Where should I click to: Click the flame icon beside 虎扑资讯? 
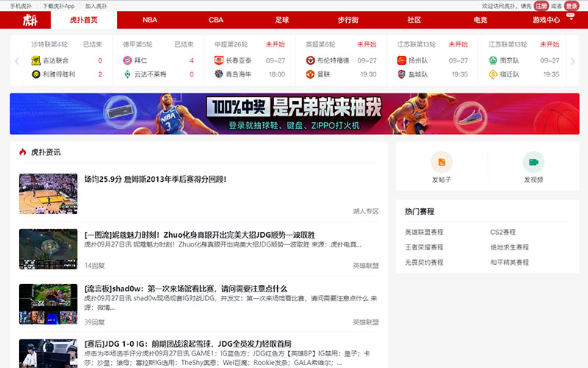(23, 152)
